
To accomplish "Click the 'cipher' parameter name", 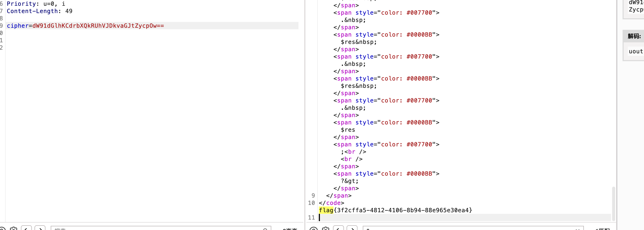I will (18, 26).
